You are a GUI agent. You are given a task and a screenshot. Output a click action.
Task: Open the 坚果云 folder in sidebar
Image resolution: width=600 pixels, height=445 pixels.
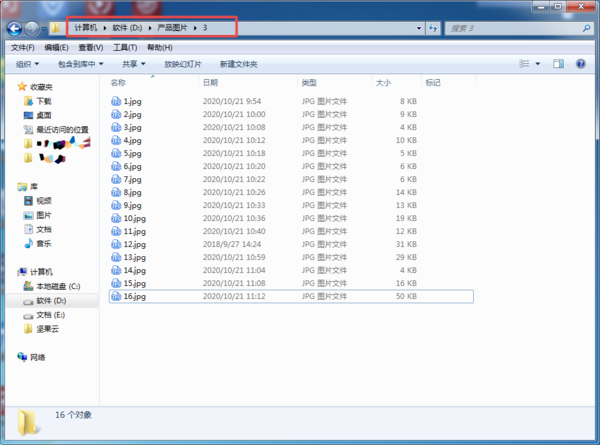(47, 328)
